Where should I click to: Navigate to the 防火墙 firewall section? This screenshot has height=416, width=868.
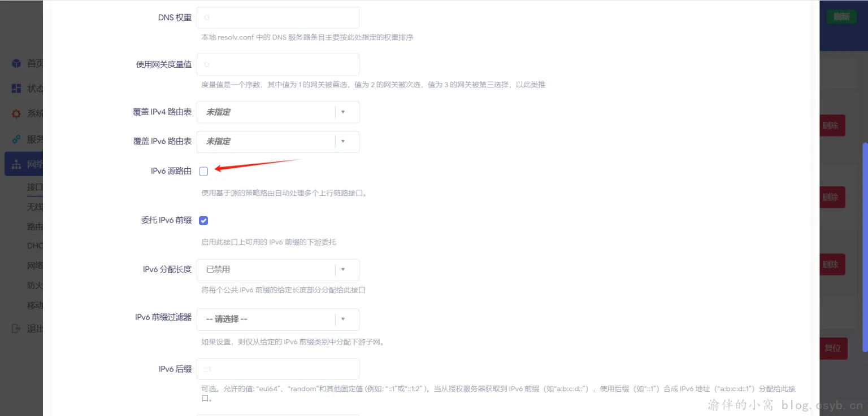35,285
